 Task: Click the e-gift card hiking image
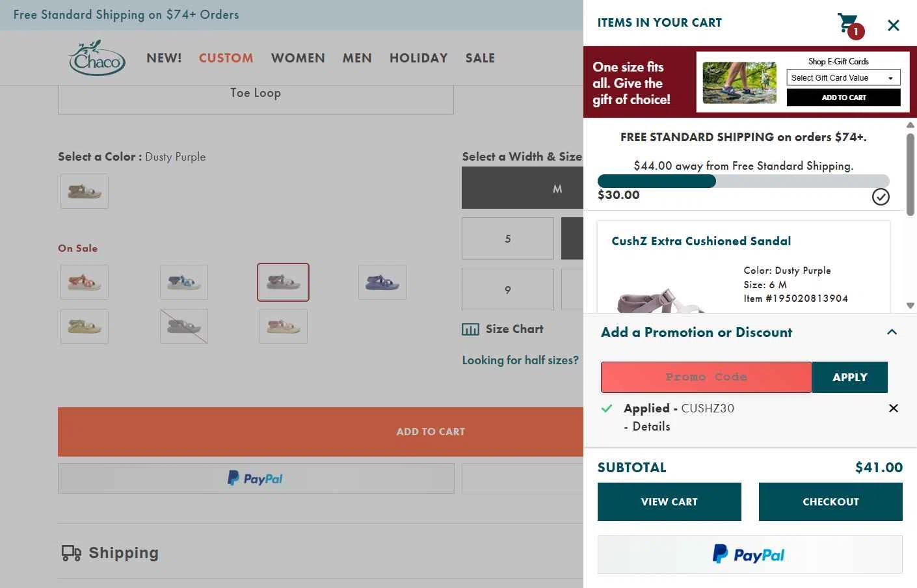tap(739, 83)
